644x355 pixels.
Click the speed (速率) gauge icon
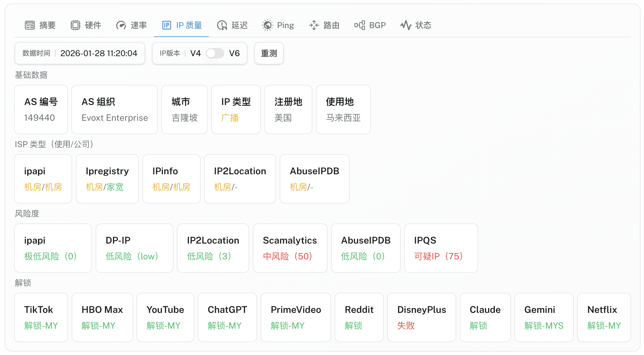click(x=121, y=25)
